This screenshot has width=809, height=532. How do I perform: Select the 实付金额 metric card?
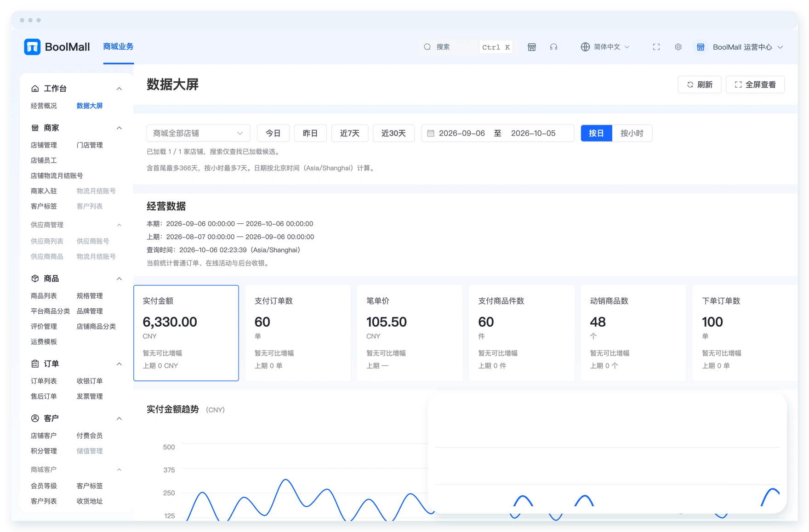click(186, 333)
